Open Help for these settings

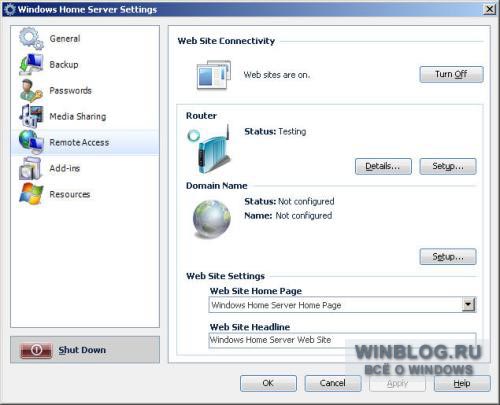click(x=462, y=383)
